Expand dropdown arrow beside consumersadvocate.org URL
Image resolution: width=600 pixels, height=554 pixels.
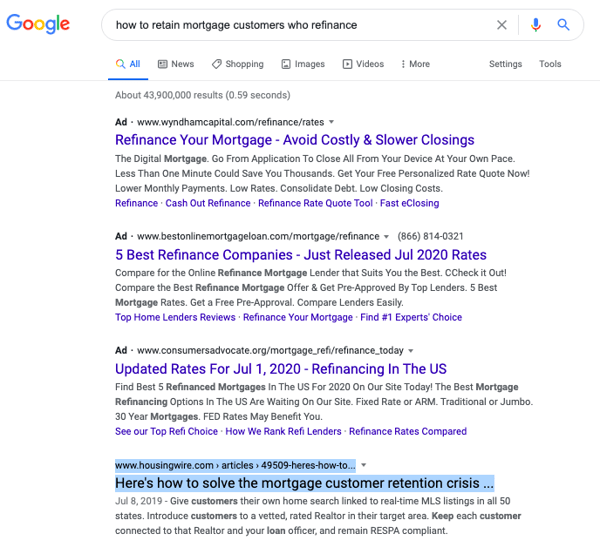pyautogui.click(x=411, y=350)
